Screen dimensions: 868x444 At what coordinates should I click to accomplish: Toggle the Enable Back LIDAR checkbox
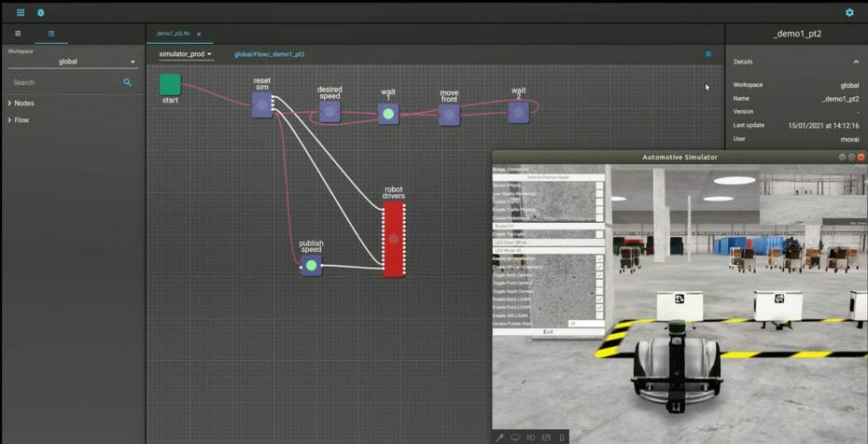(599, 298)
